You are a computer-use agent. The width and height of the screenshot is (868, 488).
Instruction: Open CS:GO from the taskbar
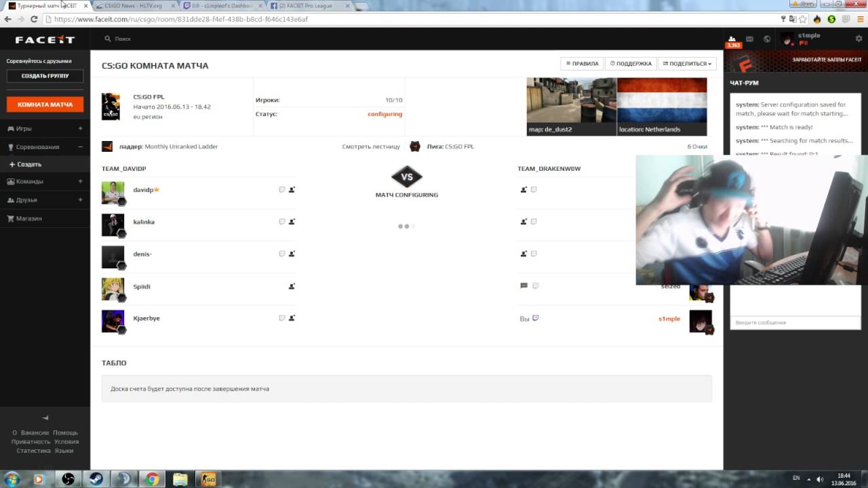[208, 479]
